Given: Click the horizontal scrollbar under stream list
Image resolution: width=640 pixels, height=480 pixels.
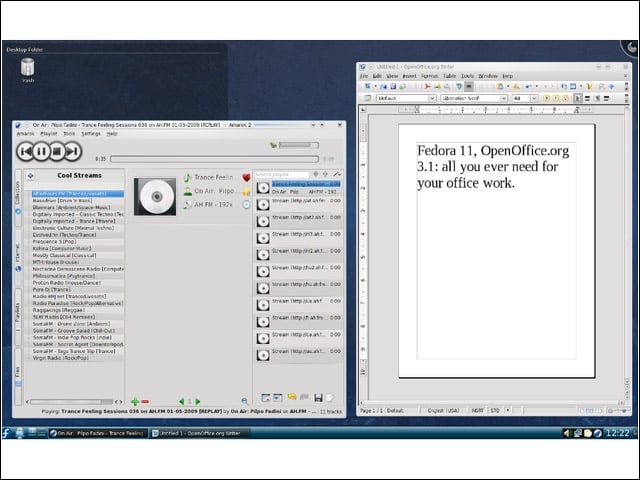Looking at the screenshot, I should 71,402.
